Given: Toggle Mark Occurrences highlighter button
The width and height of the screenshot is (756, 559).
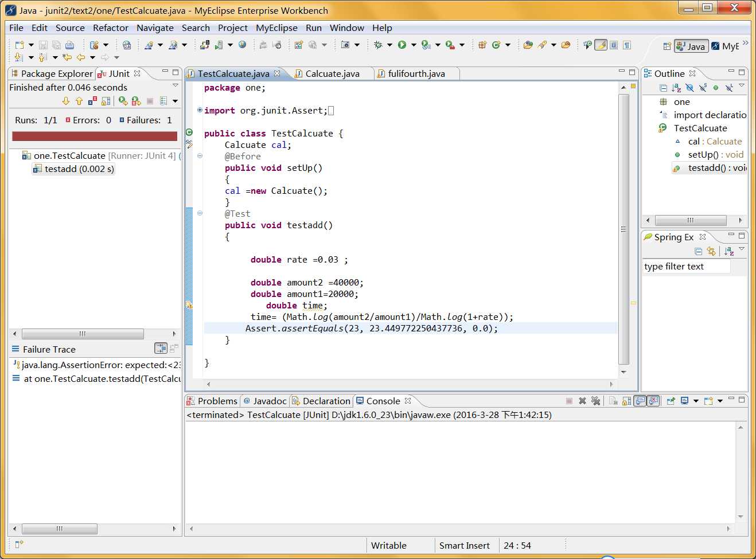Looking at the screenshot, I should pos(601,45).
